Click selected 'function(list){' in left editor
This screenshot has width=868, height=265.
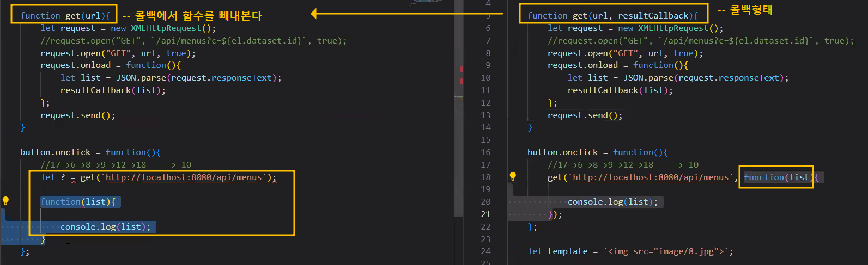coord(78,202)
